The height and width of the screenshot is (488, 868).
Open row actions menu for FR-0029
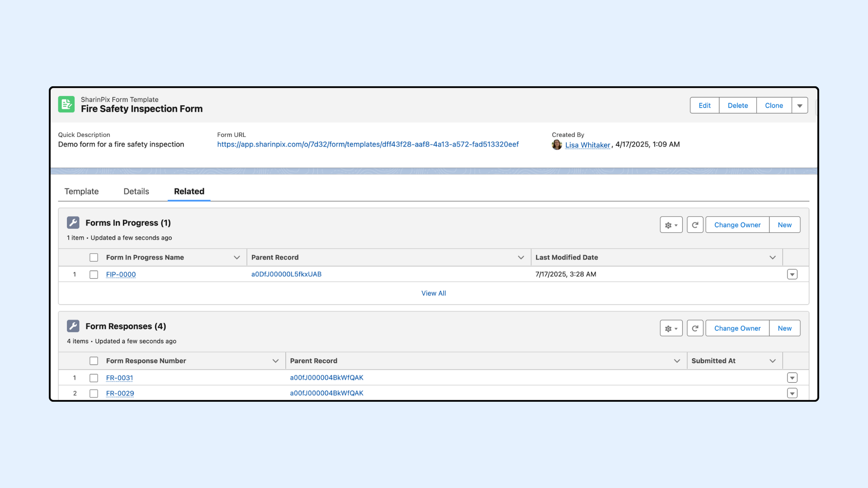click(792, 394)
